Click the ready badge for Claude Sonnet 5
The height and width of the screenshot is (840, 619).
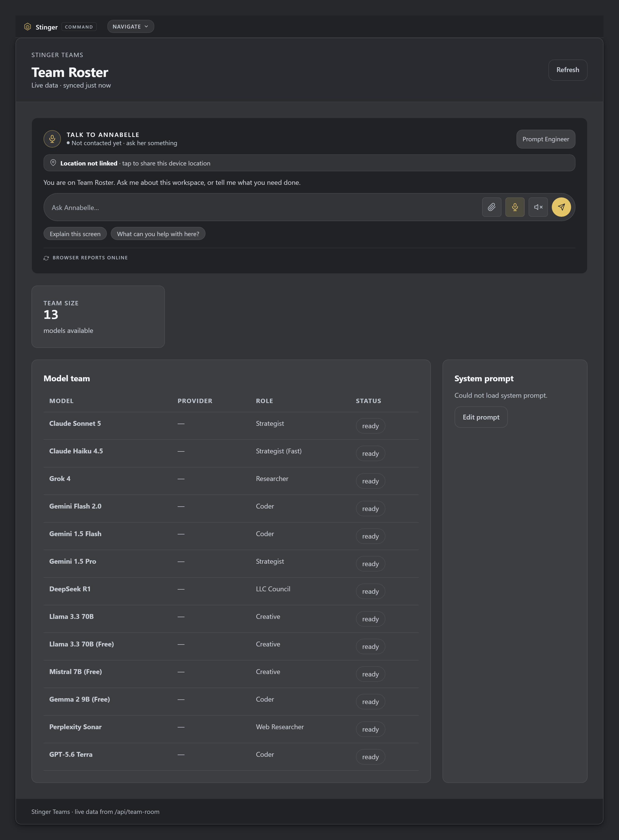tap(370, 426)
